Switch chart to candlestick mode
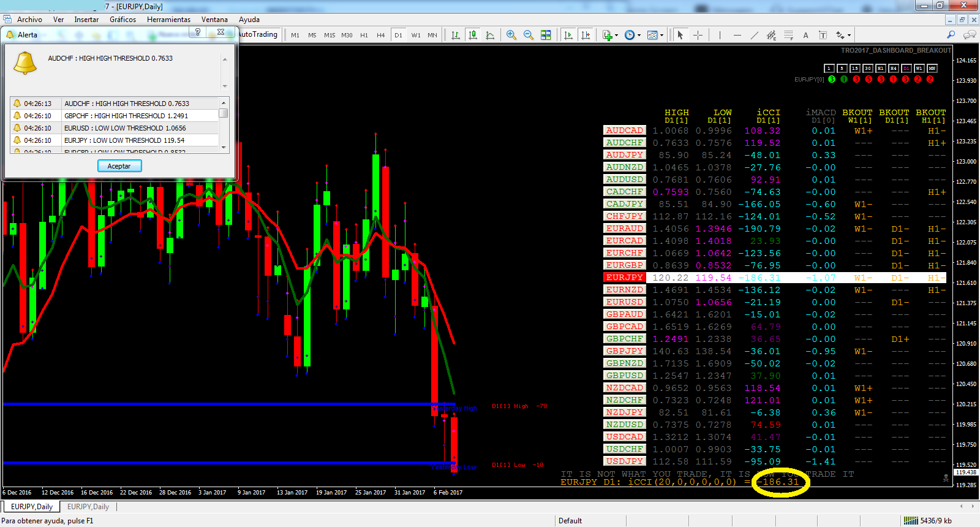 pos(473,35)
